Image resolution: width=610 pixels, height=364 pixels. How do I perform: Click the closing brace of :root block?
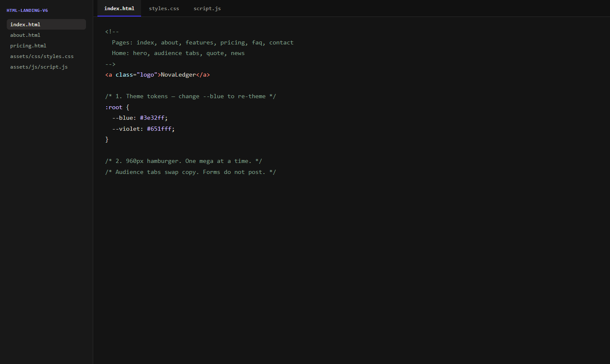(x=107, y=140)
